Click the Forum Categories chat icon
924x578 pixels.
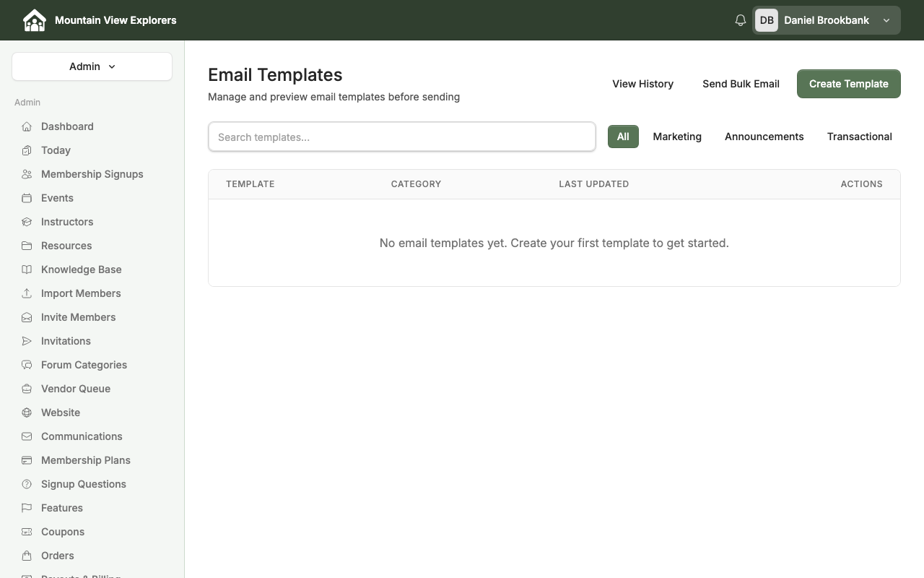tap(27, 365)
